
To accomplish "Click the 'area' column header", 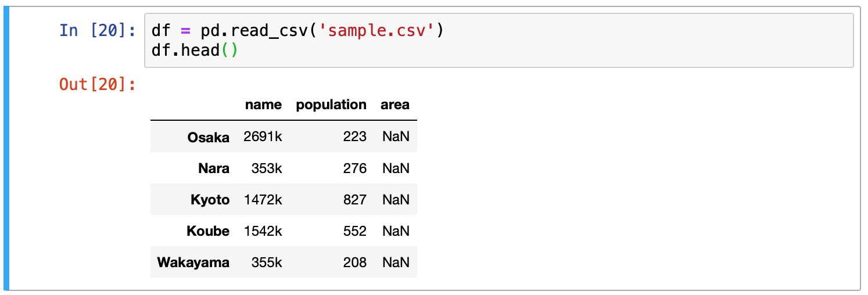I will pyautogui.click(x=395, y=105).
